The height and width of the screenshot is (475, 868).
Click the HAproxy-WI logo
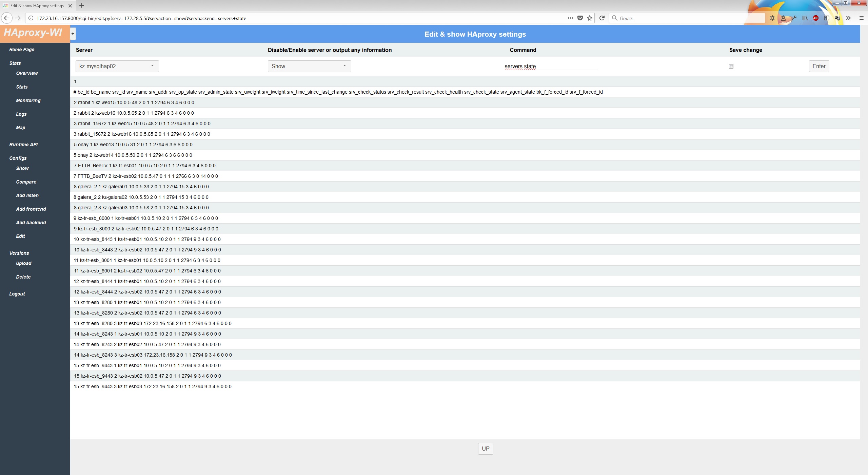point(33,33)
